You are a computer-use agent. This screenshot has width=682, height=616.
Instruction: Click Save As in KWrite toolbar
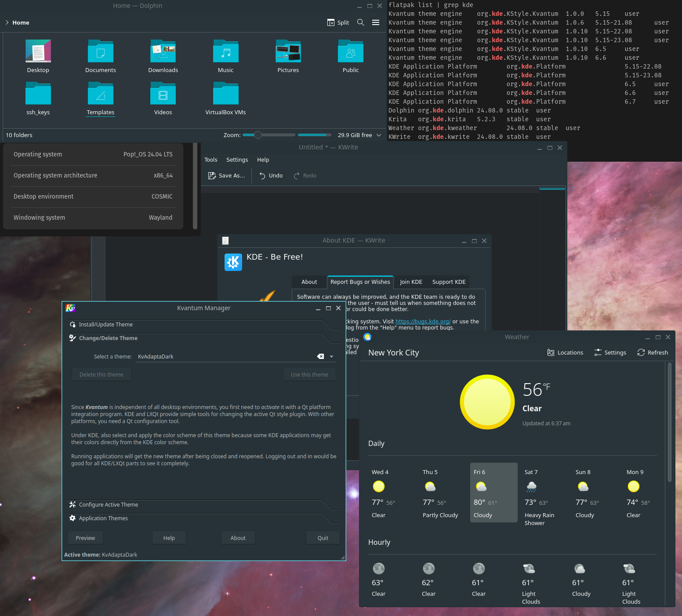tap(226, 176)
